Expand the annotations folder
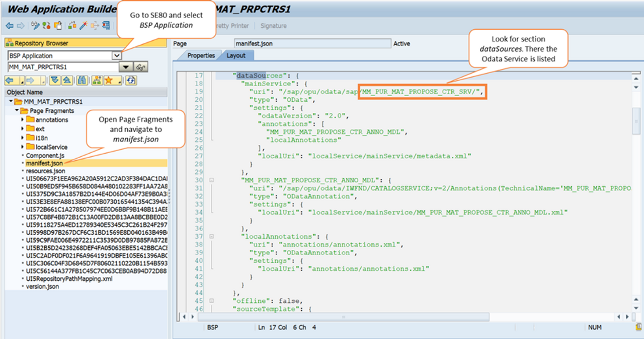Image resolution: width=644 pixels, height=339 pixels. 22,120
